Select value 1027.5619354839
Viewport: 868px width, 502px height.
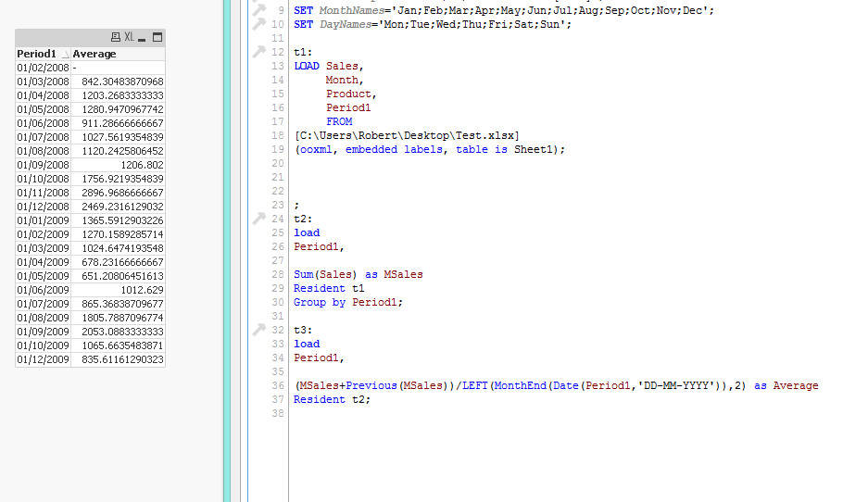click(118, 137)
